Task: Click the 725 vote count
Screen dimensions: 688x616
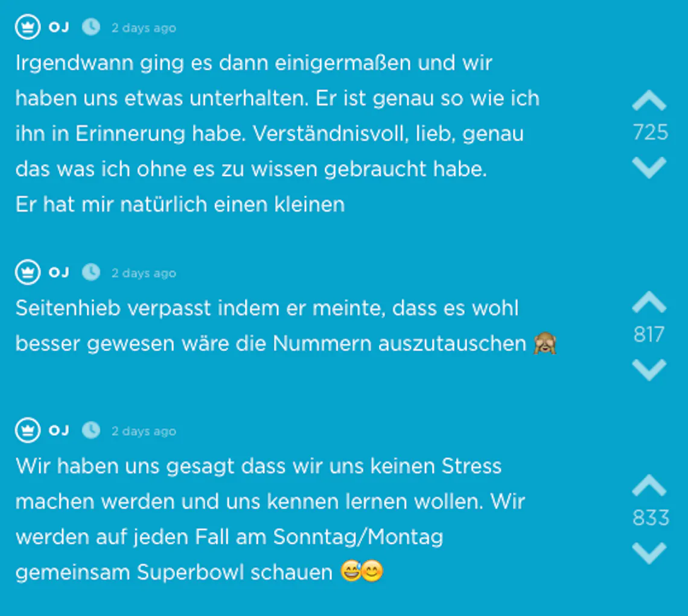Action: pyautogui.click(x=650, y=133)
